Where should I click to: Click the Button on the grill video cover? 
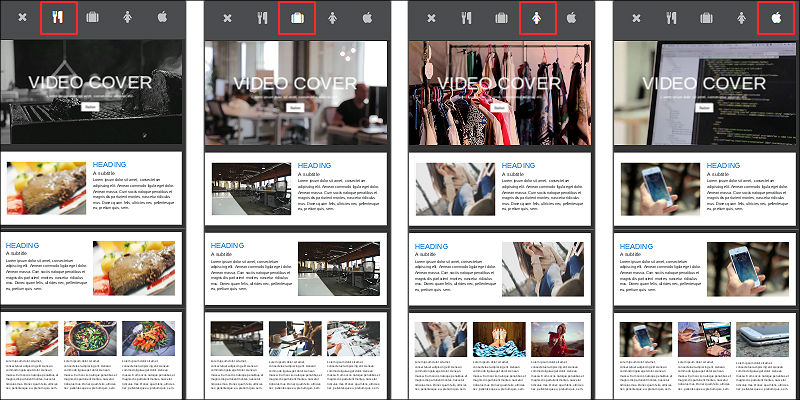(x=90, y=107)
